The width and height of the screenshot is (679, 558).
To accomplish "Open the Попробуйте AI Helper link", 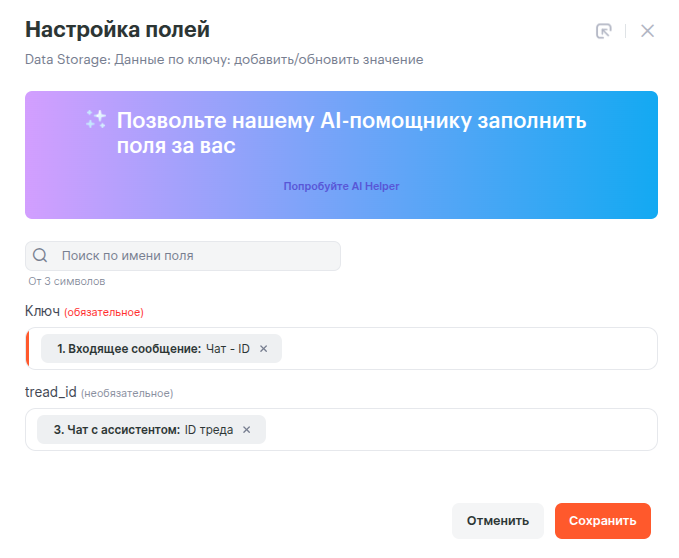I will tap(341, 186).
